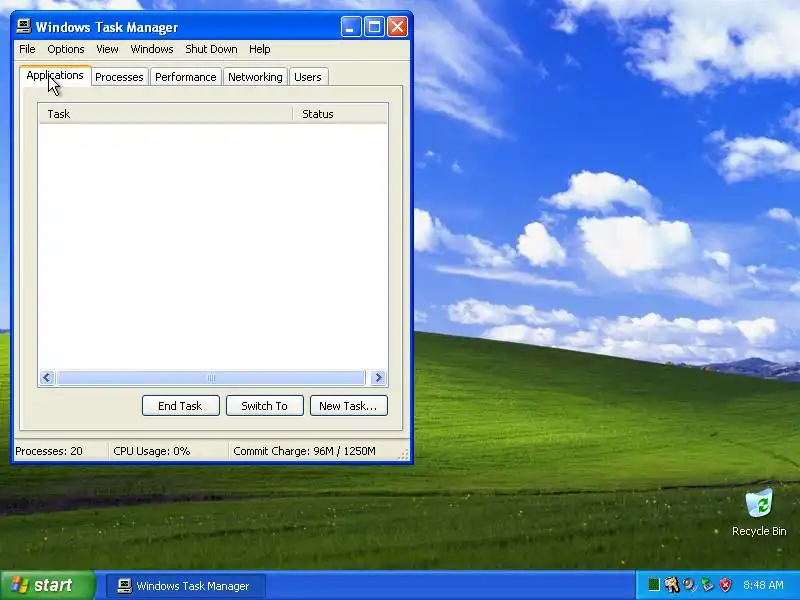Open the red Security Center shield icon
Image resolution: width=800 pixels, height=600 pixels.
pyautogui.click(x=725, y=585)
